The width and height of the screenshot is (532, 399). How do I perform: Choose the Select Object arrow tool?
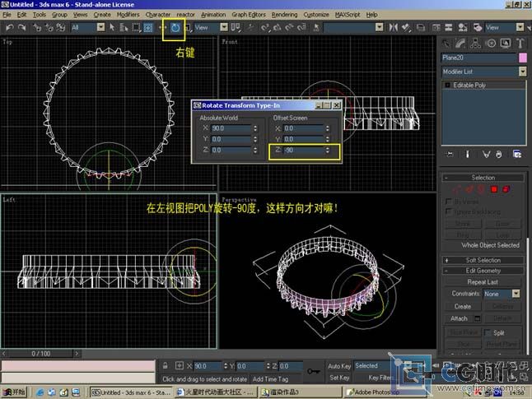[112, 27]
